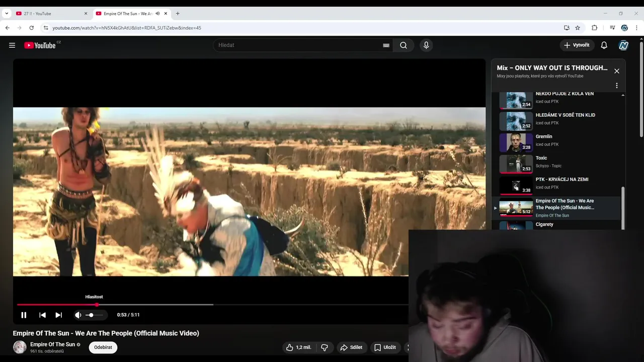The width and height of the screenshot is (644, 362).
Task: Click the install app icon in address bar
Action: pyautogui.click(x=567, y=28)
